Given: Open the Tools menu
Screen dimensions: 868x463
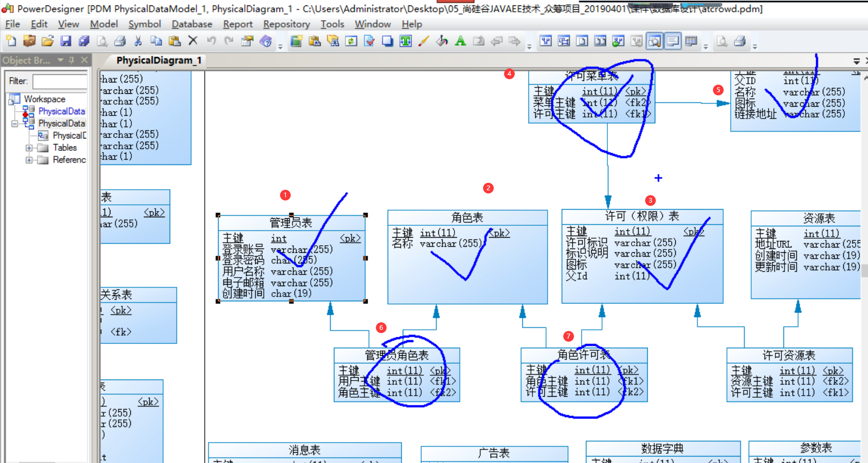Looking at the screenshot, I should point(332,24).
